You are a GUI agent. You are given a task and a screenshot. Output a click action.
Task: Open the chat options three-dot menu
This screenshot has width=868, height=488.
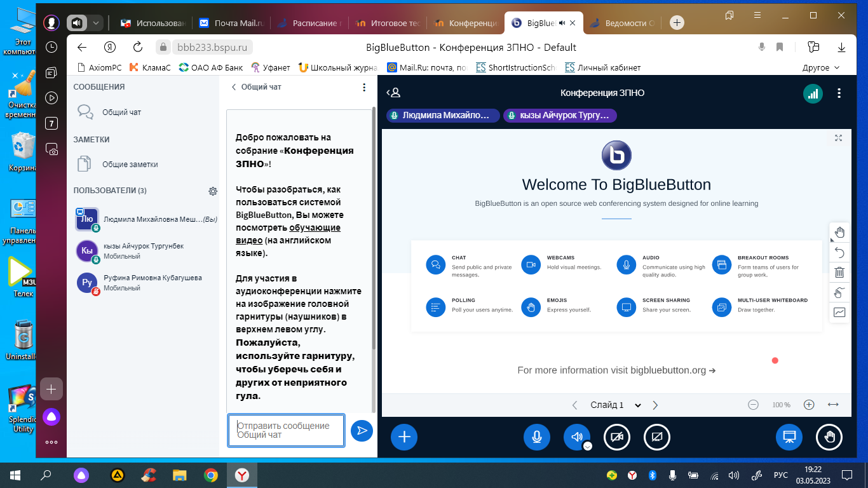pyautogui.click(x=364, y=87)
